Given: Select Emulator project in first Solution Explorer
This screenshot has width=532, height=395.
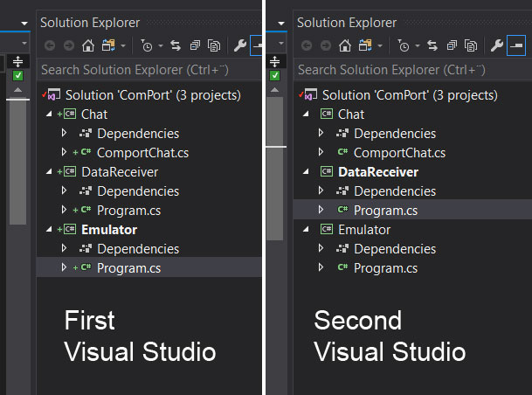Looking at the screenshot, I should (109, 230).
